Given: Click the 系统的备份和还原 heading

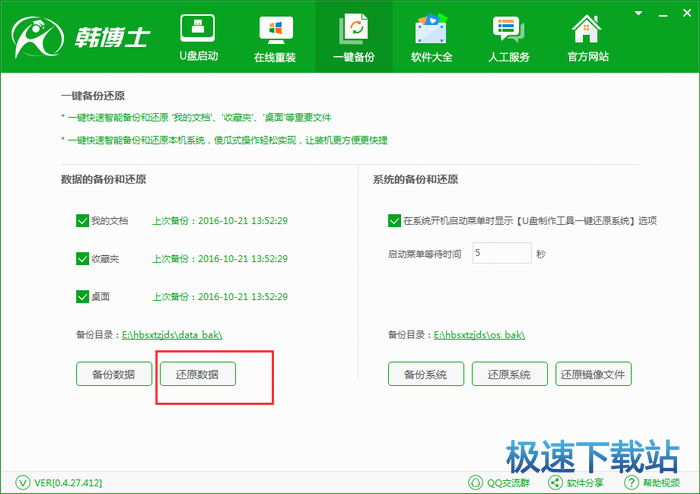Looking at the screenshot, I should pos(416,179).
